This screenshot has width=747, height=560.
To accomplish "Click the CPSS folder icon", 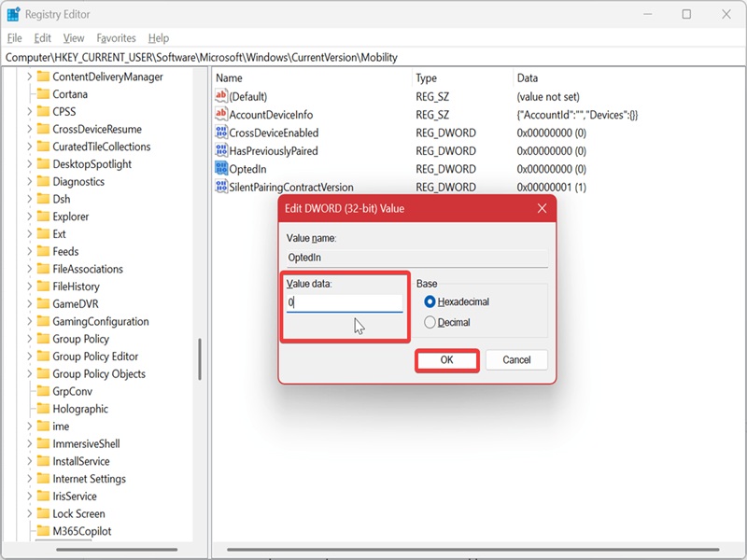I will (x=43, y=111).
